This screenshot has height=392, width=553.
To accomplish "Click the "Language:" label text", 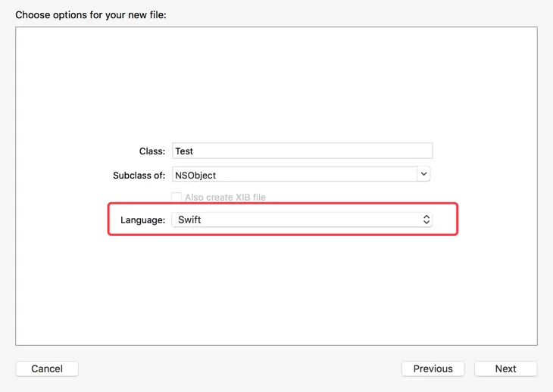I will pos(142,220).
